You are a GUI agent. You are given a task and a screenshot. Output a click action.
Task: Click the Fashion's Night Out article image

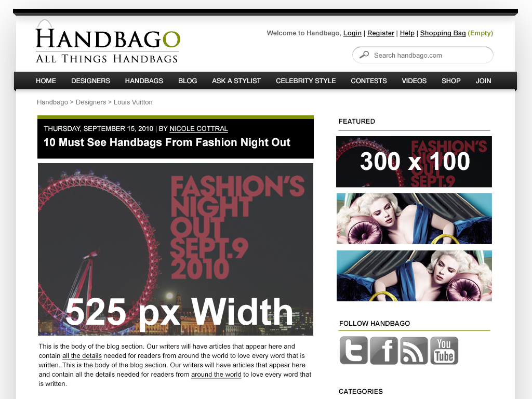click(176, 249)
